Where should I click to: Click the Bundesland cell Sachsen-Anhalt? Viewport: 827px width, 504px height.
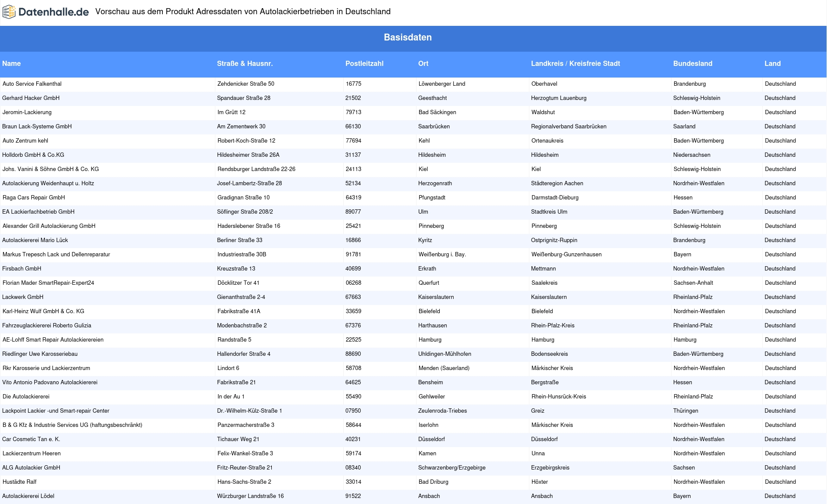(693, 283)
